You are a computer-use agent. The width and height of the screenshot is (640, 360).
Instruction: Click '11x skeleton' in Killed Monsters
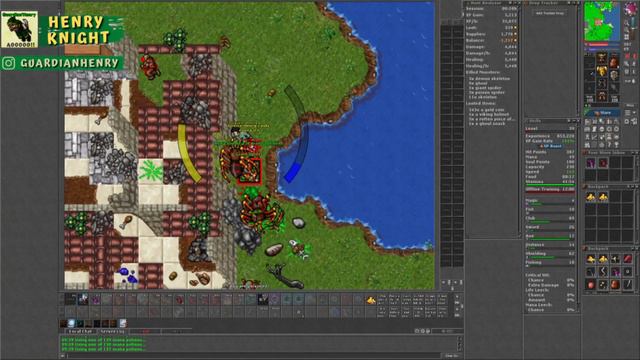tap(483, 98)
